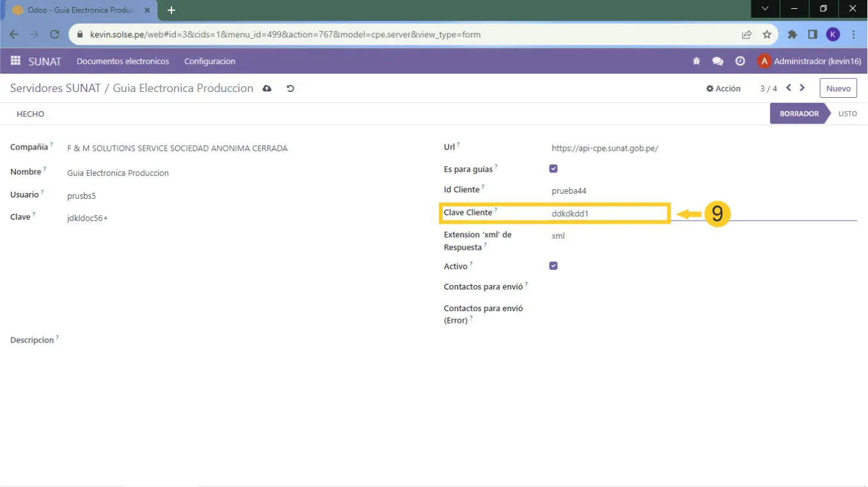868x487 pixels.
Task: Open Administrador user menu
Action: [809, 61]
